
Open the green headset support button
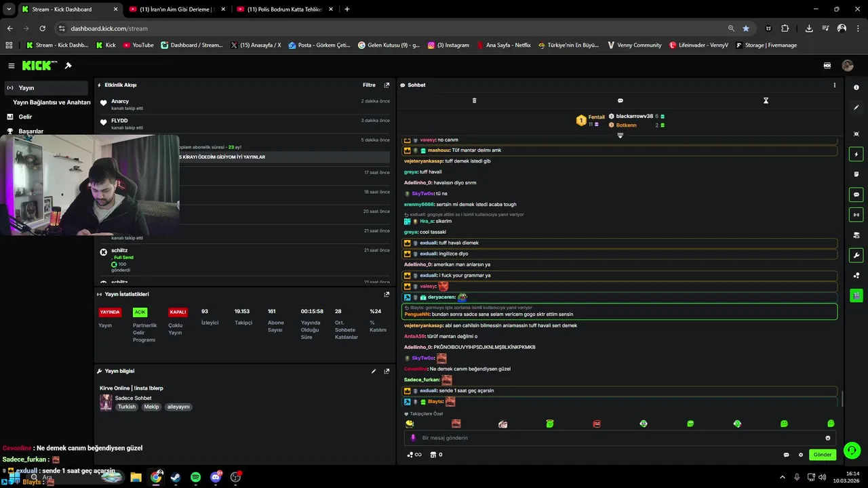[x=852, y=450]
